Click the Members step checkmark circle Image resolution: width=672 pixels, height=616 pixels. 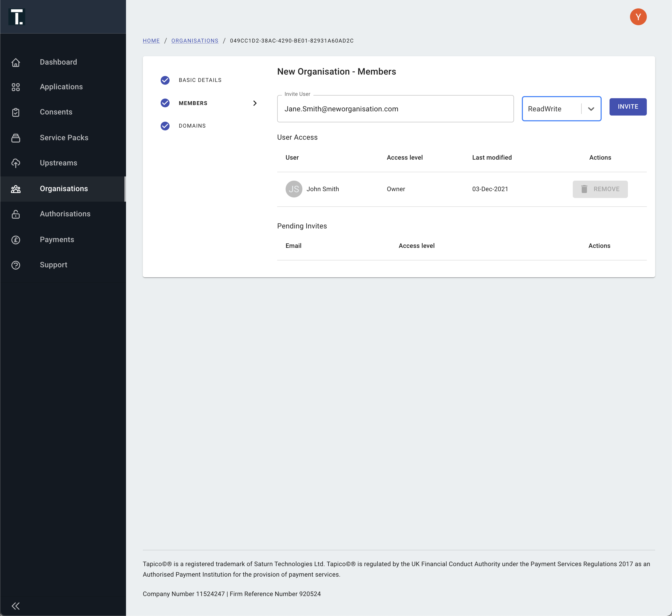pyautogui.click(x=165, y=103)
